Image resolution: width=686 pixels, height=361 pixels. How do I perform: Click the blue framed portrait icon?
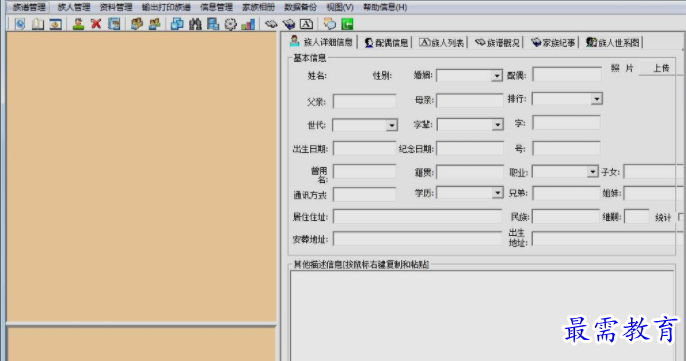pos(114,24)
